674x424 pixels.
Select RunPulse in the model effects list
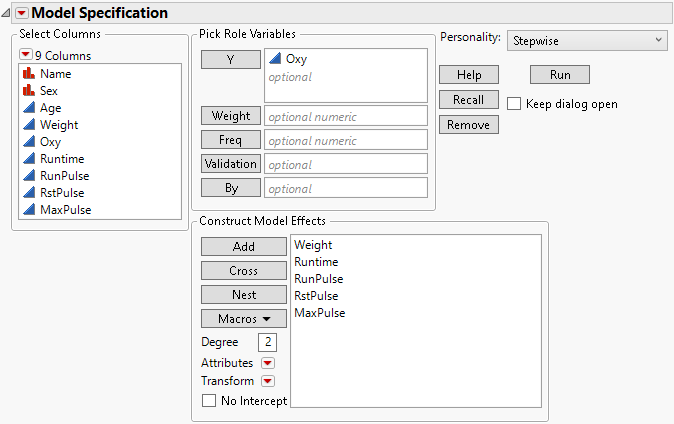tap(319, 279)
